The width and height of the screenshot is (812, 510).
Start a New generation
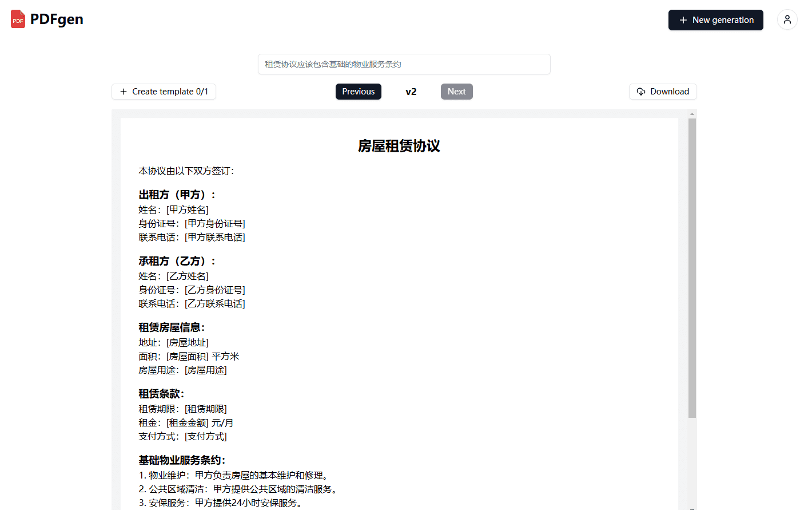coord(716,20)
